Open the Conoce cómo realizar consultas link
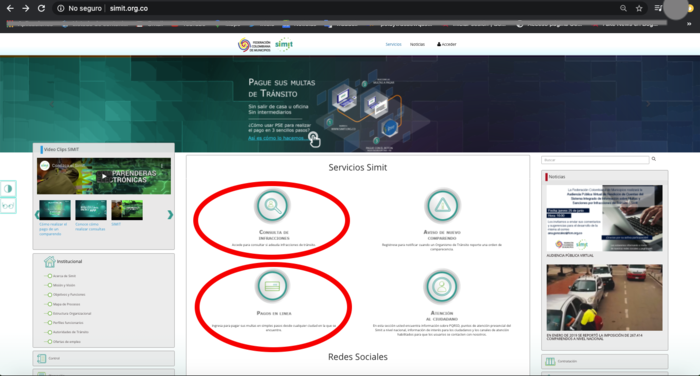 point(90,226)
